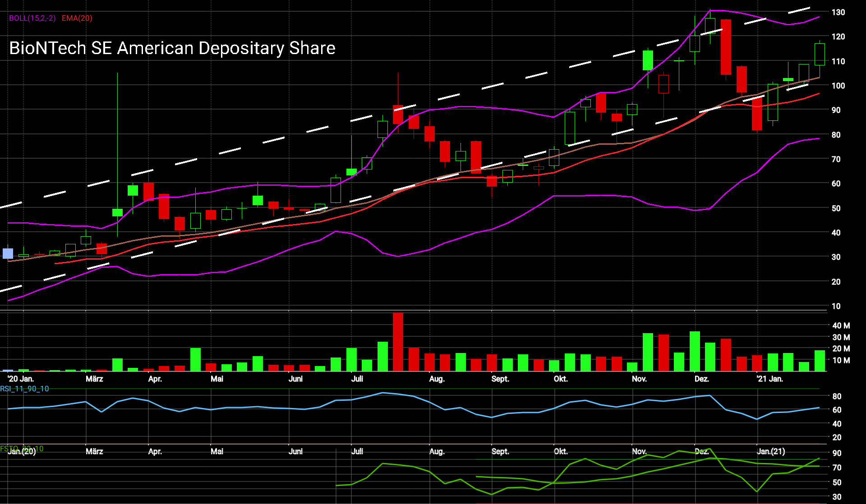Image resolution: width=866 pixels, height=504 pixels.
Task: Click the 'März' label on volume time axis
Action: [x=94, y=379]
